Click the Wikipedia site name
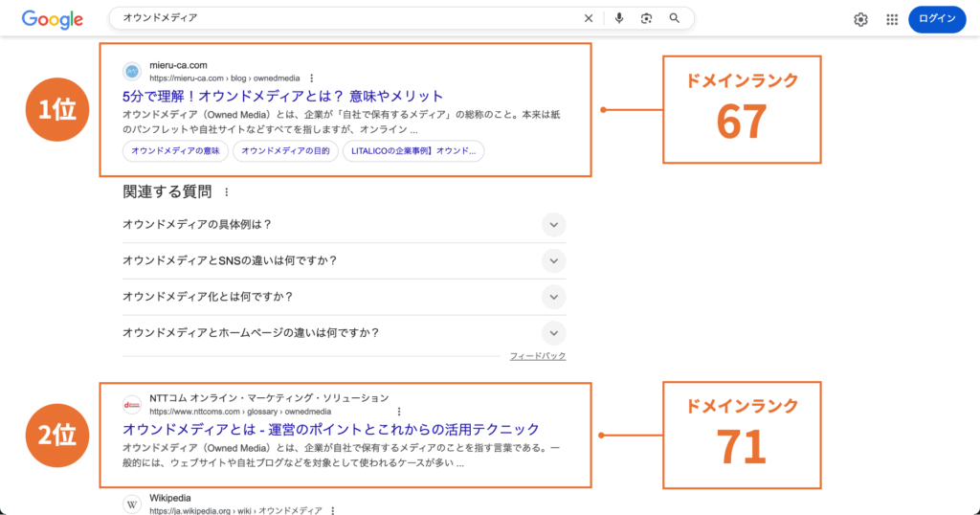 170,498
